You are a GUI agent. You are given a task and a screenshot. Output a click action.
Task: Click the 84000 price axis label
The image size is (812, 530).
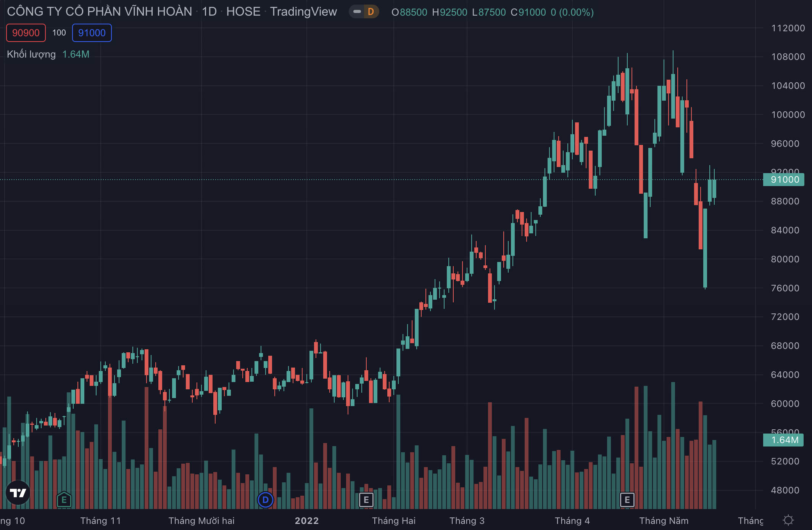click(785, 230)
